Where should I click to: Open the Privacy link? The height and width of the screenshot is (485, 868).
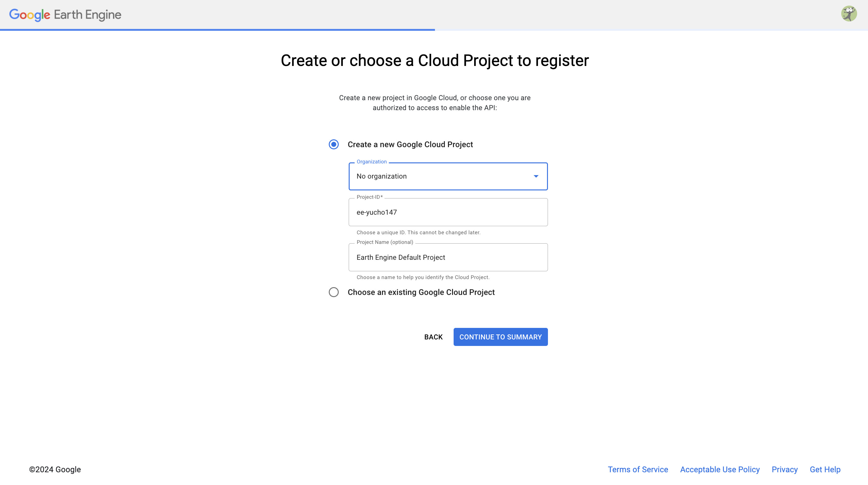(x=785, y=469)
